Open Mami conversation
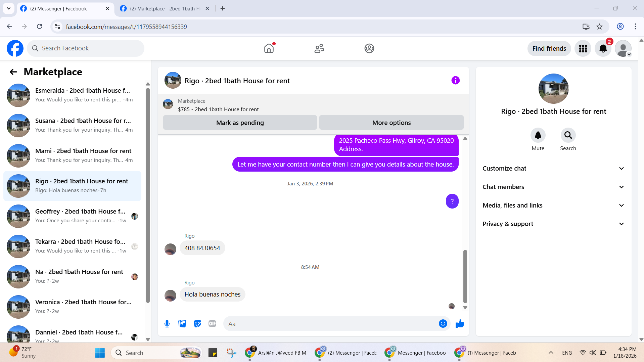This screenshot has height=362, width=644. (72, 156)
